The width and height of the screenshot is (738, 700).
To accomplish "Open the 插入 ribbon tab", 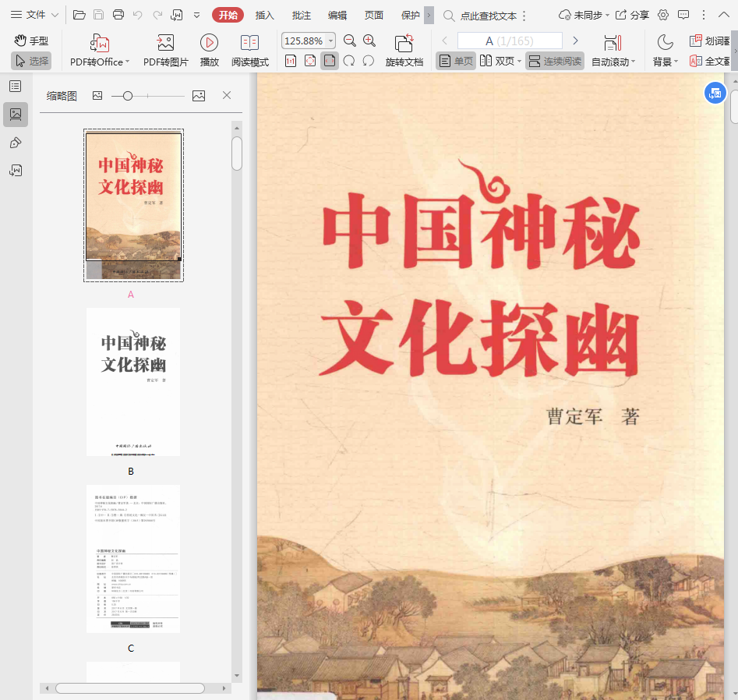I will click(265, 15).
